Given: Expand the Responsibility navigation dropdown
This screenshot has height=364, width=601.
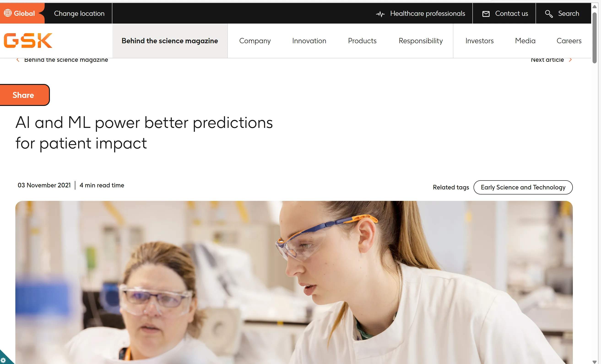Looking at the screenshot, I should point(421,41).
